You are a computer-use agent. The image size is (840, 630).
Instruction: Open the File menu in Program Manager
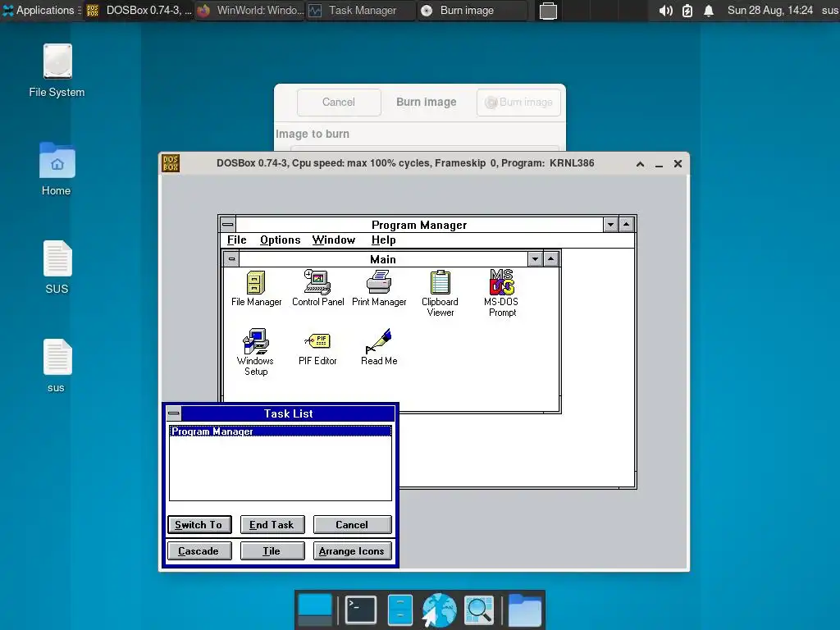[x=237, y=240]
